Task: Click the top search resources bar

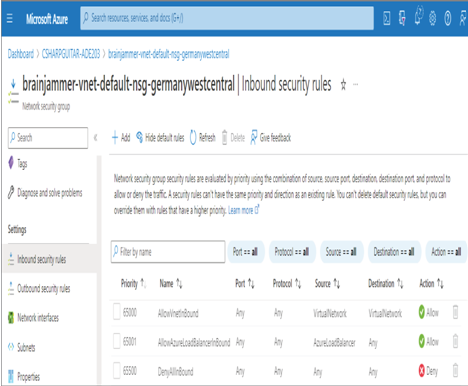Action: 227,18
